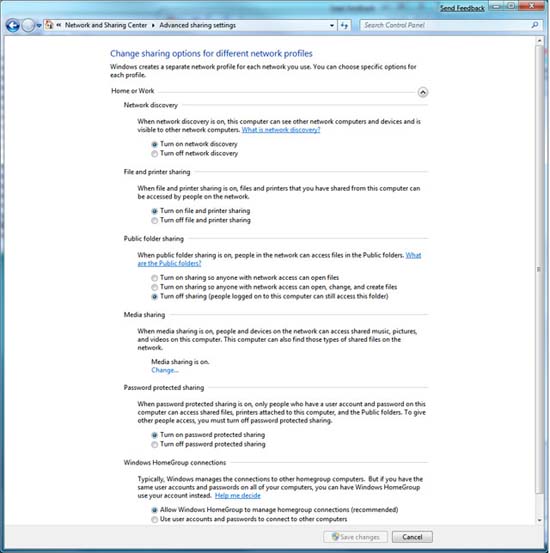Select Turn off network discovery
Screen dimensions: 550x553
155,154
